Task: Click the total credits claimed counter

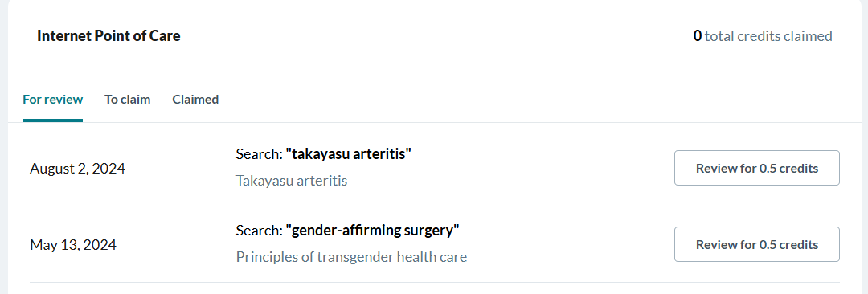Action: pos(763,36)
